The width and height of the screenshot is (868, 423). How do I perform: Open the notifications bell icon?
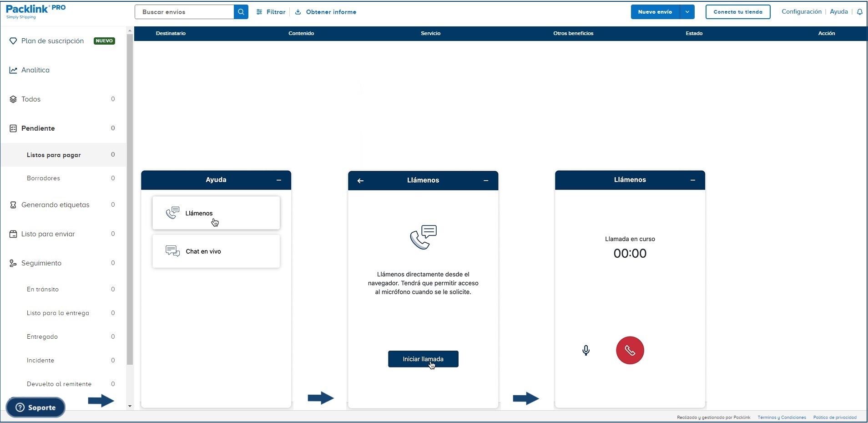tap(860, 12)
